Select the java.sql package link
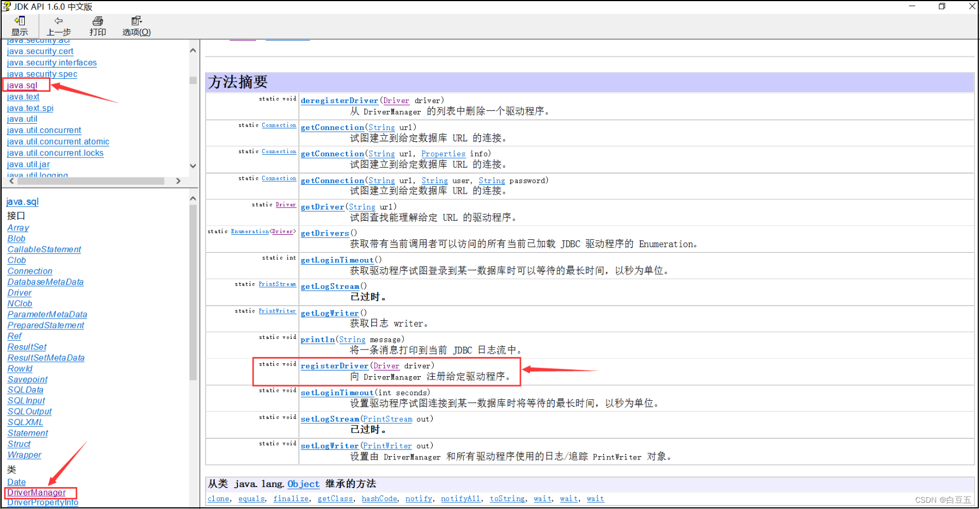 [x=22, y=85]
